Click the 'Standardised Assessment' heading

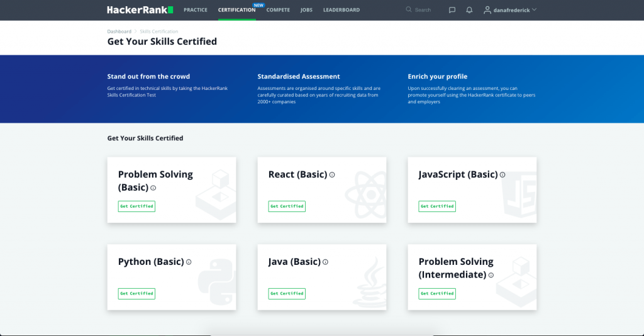pyautogui.click(x=299, y=76)
